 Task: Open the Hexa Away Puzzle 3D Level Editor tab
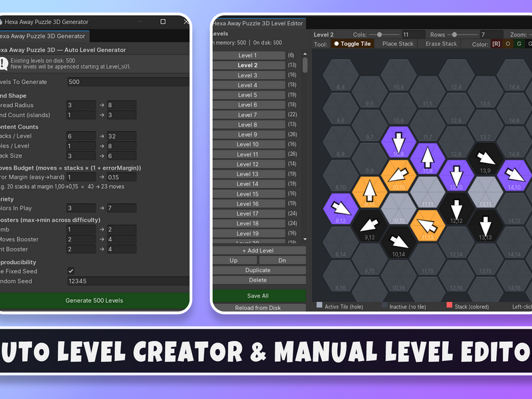(x=259, y=23)
